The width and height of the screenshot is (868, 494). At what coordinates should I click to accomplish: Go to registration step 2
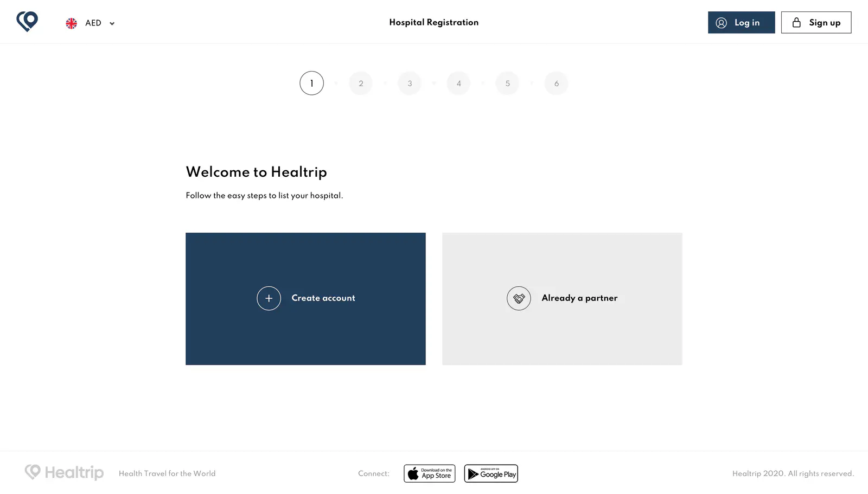[361, 84]
